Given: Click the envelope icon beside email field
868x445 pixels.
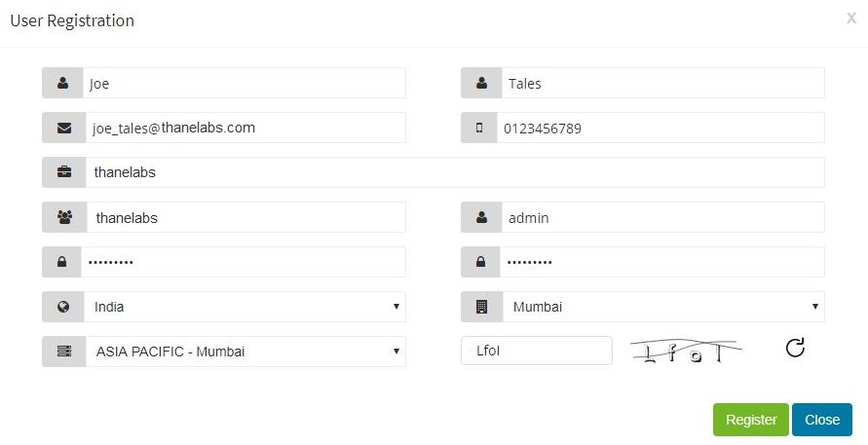Looking at the screenshot, I should click(64, 128).
